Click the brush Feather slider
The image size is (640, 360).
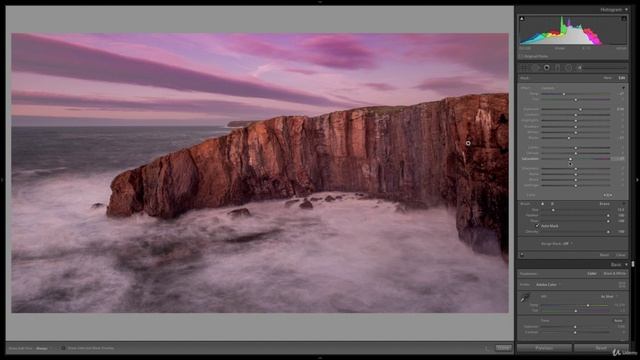pos(576,216)
